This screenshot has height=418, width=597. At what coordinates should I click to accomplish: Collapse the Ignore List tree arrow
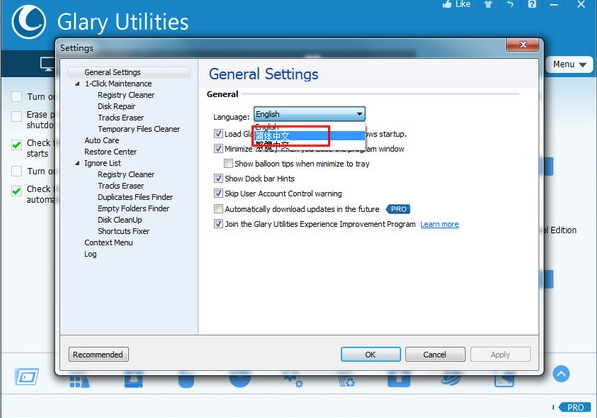point(77,163)
